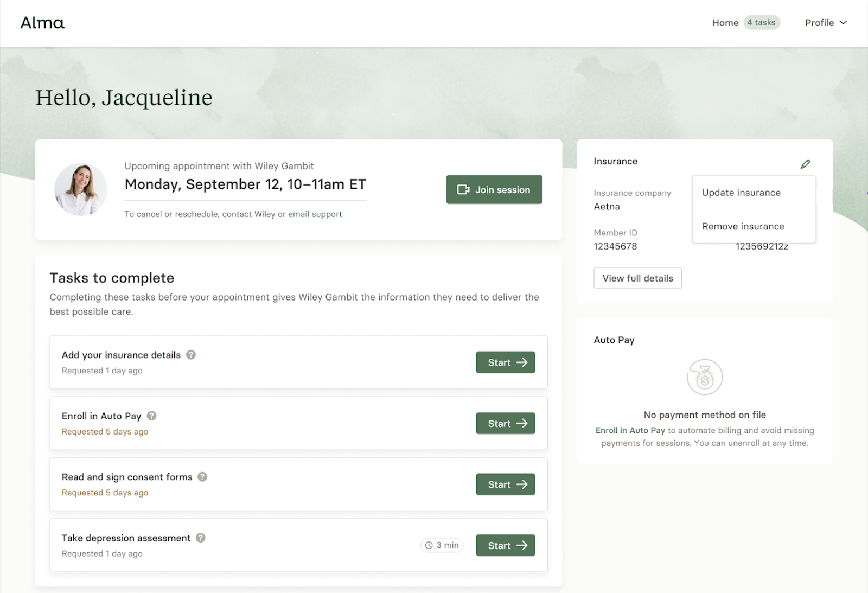Open View full details for insurance
868x593 pixels.
[x=637, y=278]
